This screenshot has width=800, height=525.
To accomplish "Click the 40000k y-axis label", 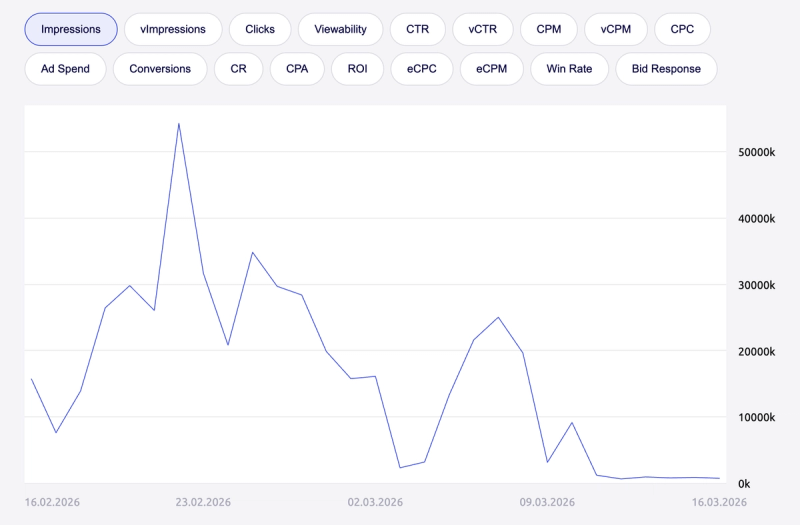I will pyautogui.click(x=757, y=219).
